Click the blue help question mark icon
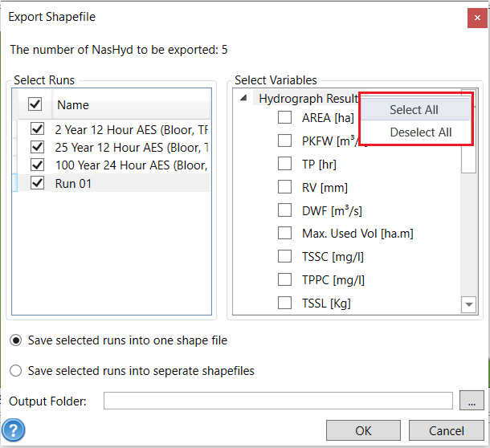 coord(14,431)
